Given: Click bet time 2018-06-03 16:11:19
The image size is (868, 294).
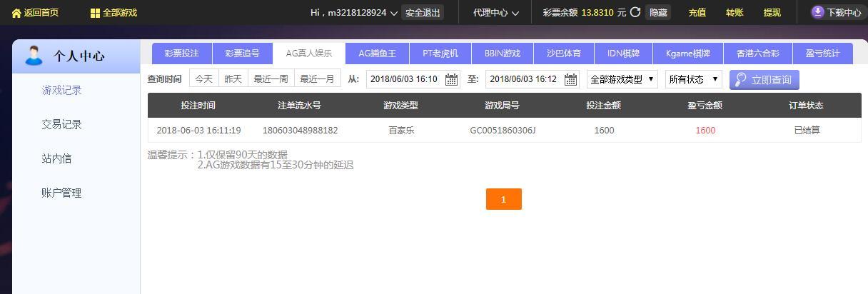Looking at the screenshot, I should 198,131.
